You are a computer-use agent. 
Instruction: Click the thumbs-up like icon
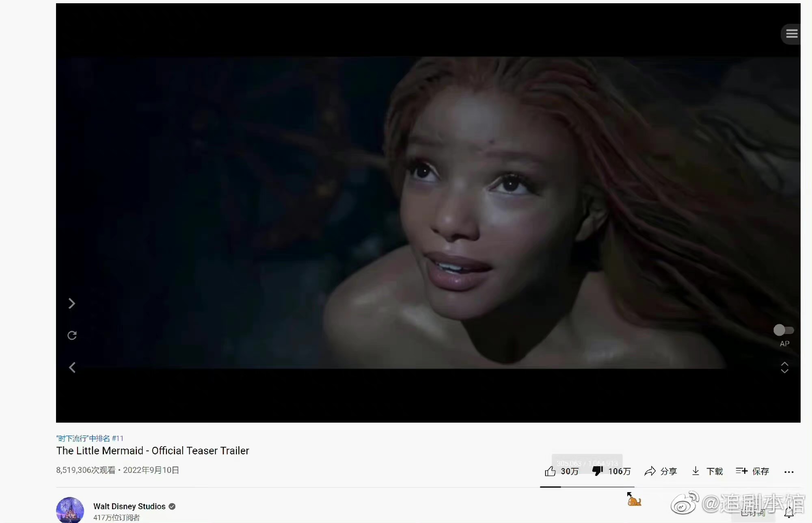coord(550,471)
